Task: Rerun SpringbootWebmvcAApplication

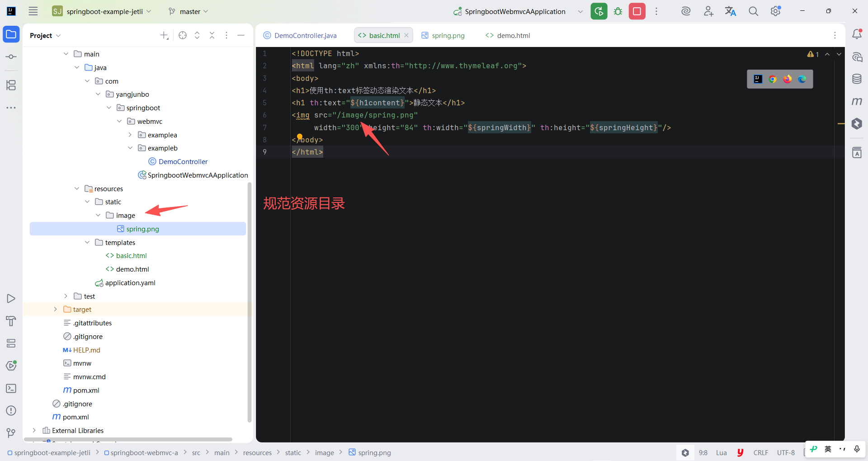Action: pos(599,11)
